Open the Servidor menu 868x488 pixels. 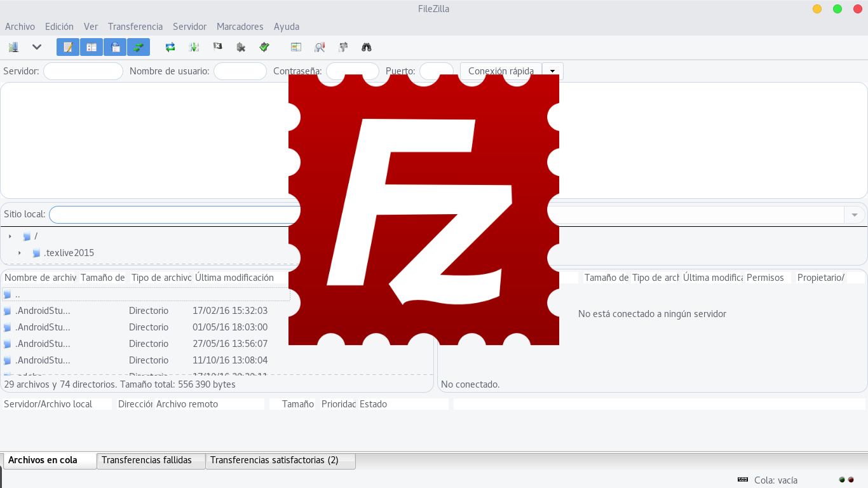[189, 27]
